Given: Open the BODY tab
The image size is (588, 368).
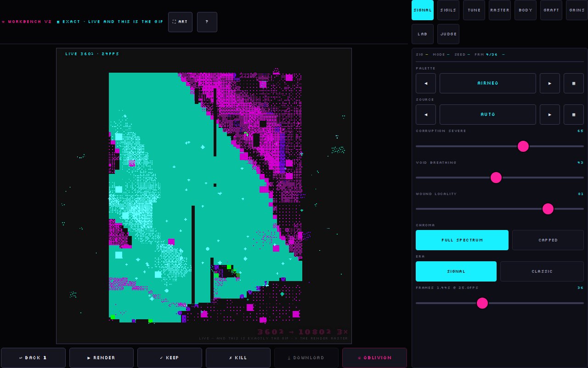Looking at the screenshot, I should point(526,10).
